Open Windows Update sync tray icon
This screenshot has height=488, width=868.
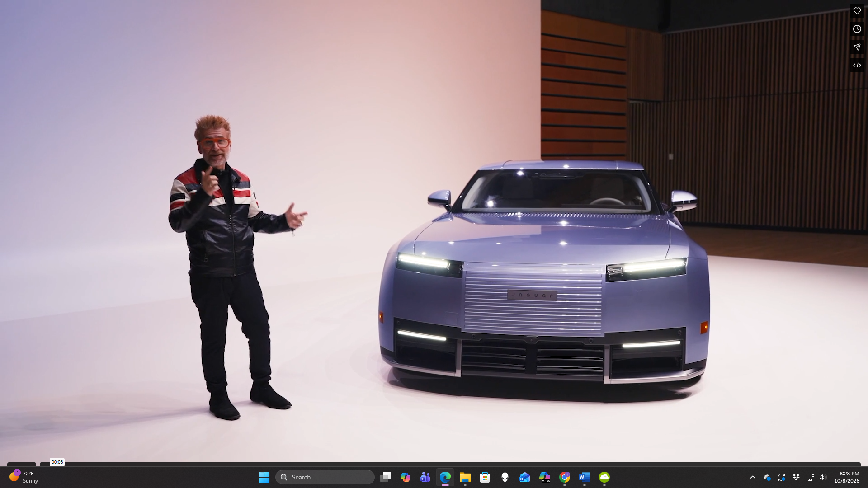pyautogui.click(x=781, y=477)
